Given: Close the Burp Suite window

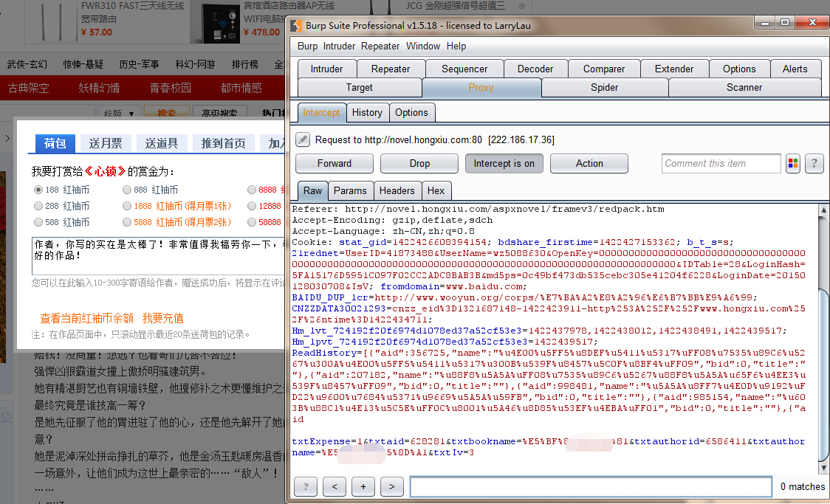Looking at the screenshot, I should 812,22.
